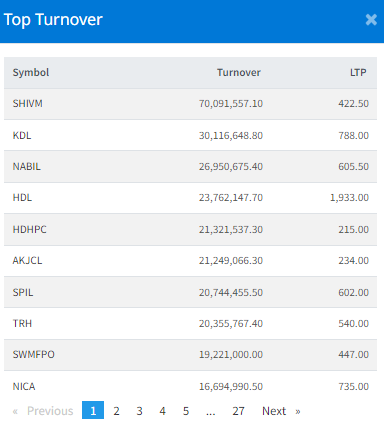Go to page 2 of results
This screenshot has width=384, height=434.
pyautogui.click(x=116, y=411)
